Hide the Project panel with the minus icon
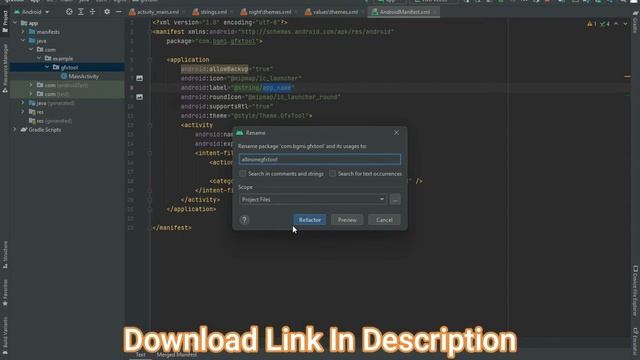This screenshot has width=640, height=360. point(118,12)
